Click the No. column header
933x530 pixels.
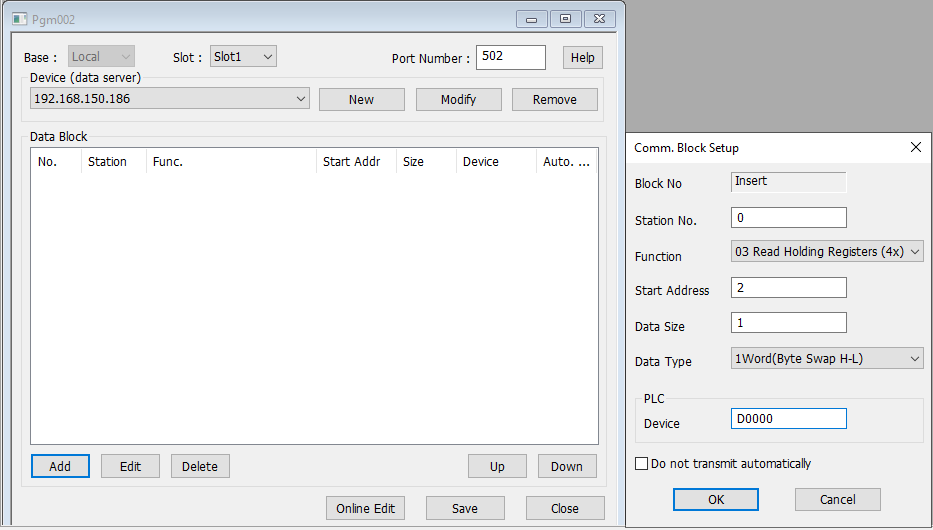coord(56,162)
